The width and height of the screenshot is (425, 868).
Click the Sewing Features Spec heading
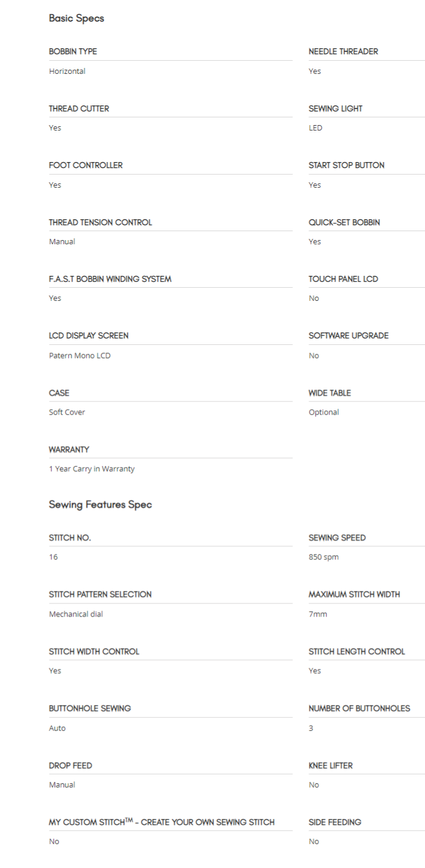(100, 505)
